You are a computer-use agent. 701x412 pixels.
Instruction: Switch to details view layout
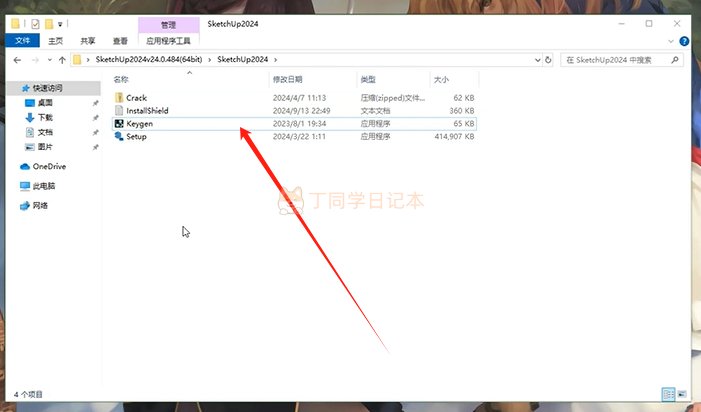pyautogui.click(x=668, y=394)
